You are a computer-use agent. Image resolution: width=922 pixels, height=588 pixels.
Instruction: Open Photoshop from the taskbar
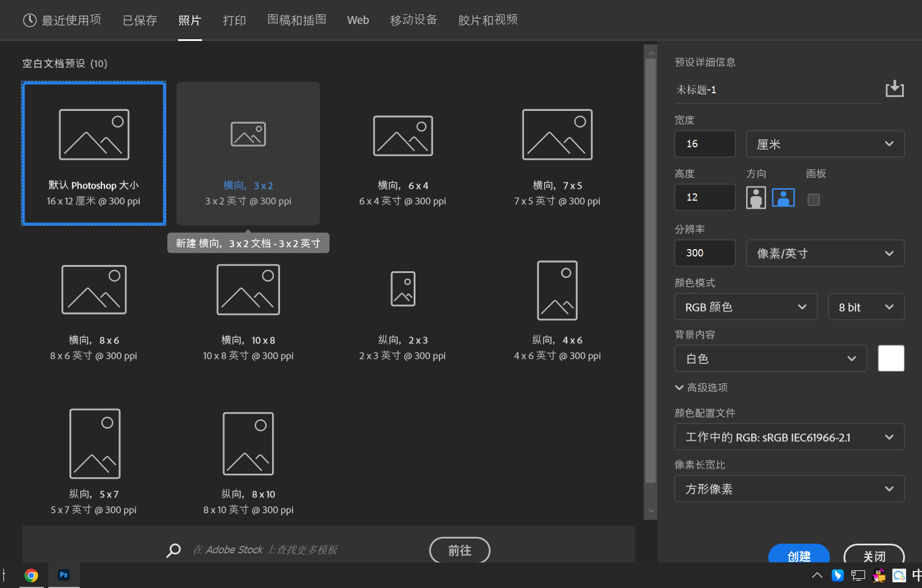point(63,575)
